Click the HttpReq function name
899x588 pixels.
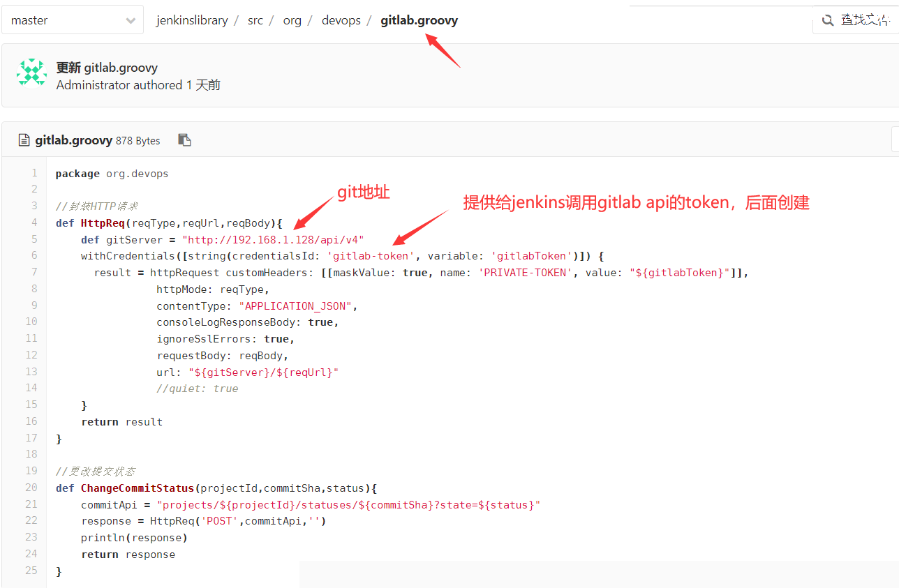tap(103, 223)
